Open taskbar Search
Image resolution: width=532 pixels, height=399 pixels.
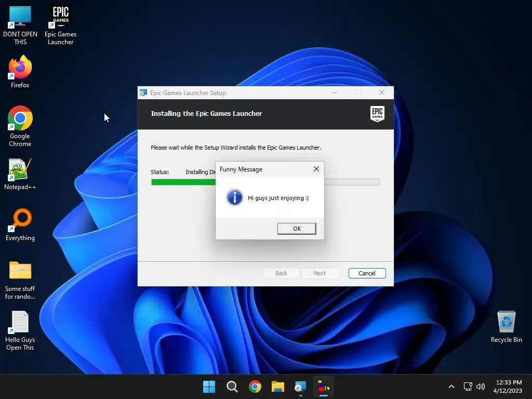click(232, 387)
